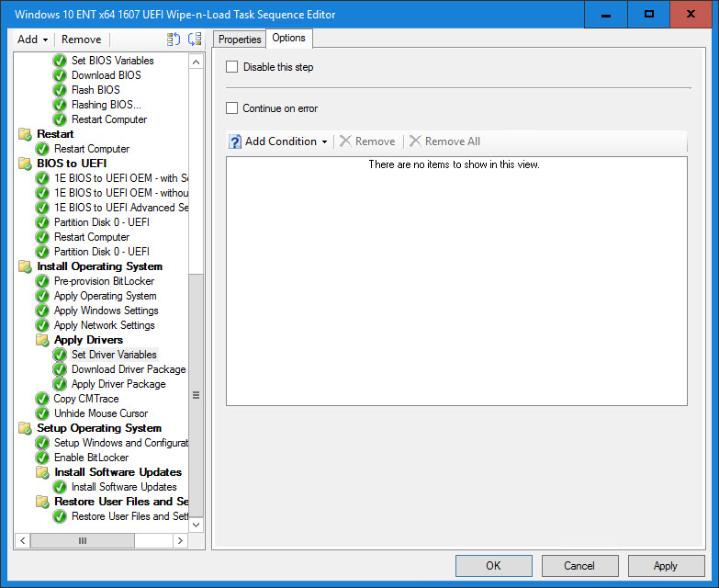Open the Add Condition dropdown arrow
This screenshot has height=588, width=719.
pyautogui.click(x=324, y=141)
